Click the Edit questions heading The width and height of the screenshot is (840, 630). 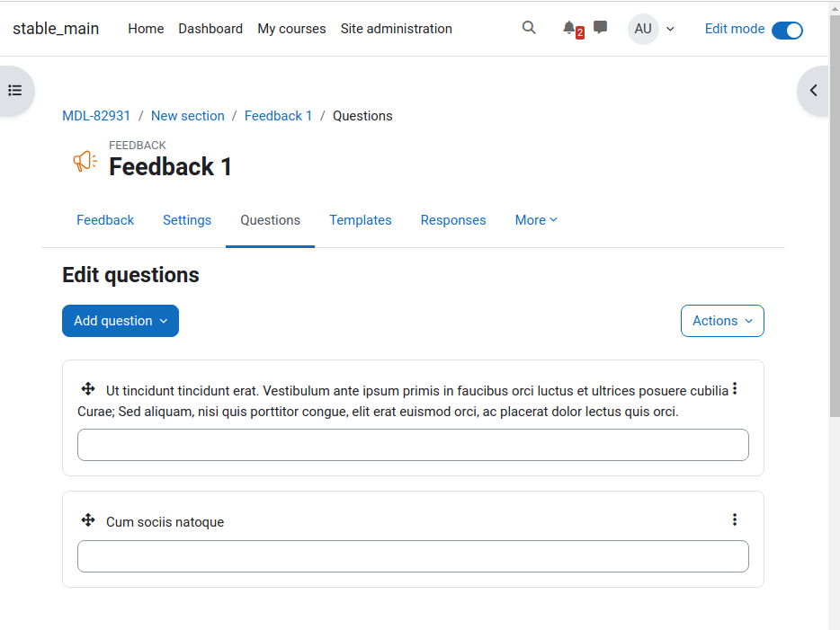[130, 275]
